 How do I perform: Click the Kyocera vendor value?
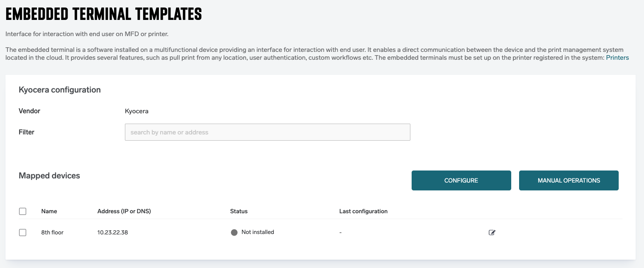click(x=137, y=111)
